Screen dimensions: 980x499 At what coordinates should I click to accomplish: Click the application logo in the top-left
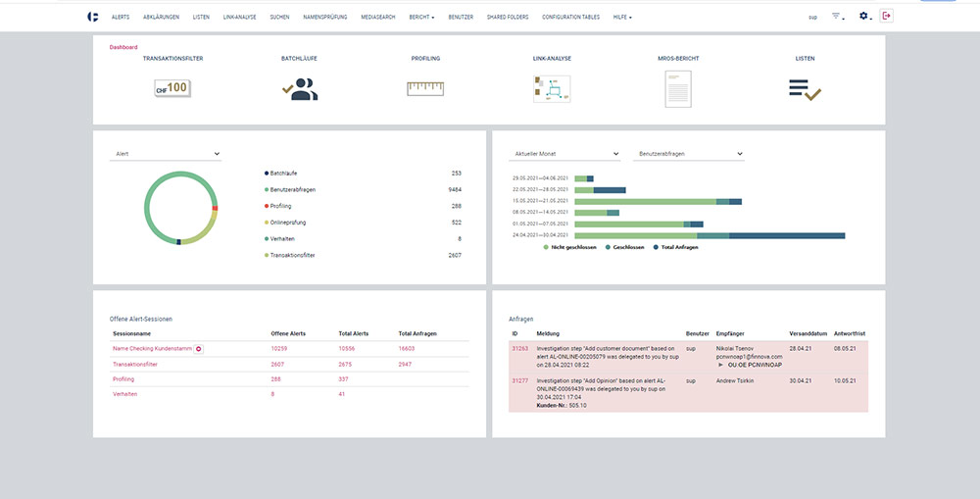(93, 17)
